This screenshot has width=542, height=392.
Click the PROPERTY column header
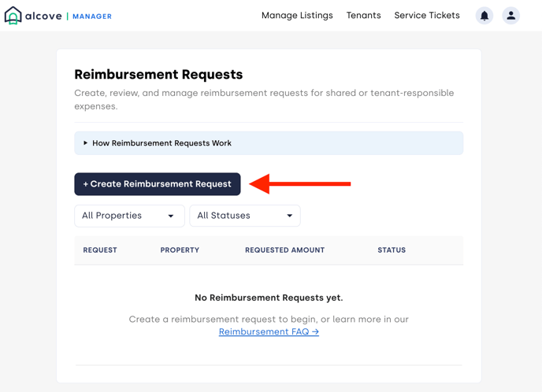click(180, 250)
